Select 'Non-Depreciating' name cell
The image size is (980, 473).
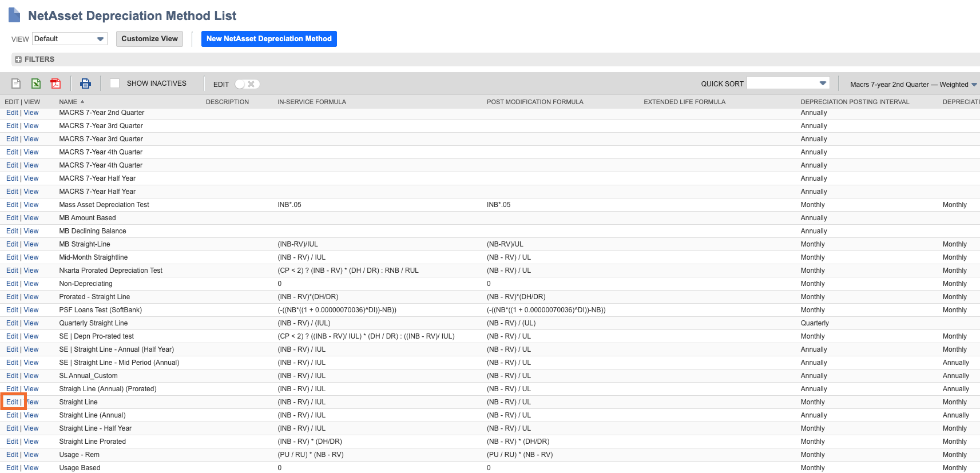tap(86, 284)
